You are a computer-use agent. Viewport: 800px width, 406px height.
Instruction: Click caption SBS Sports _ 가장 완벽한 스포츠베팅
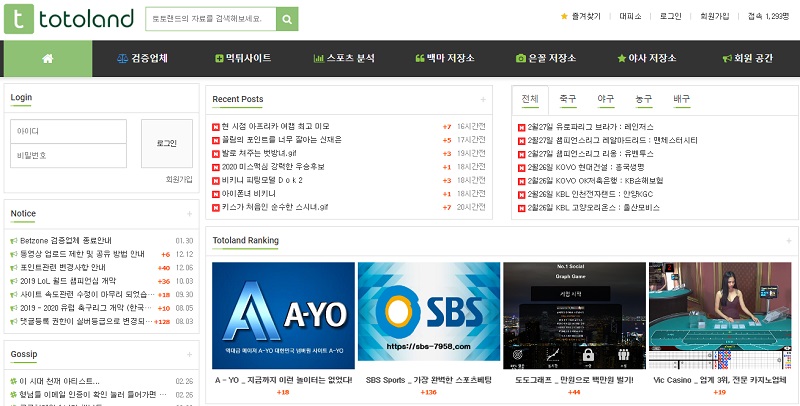click(429, 380)
